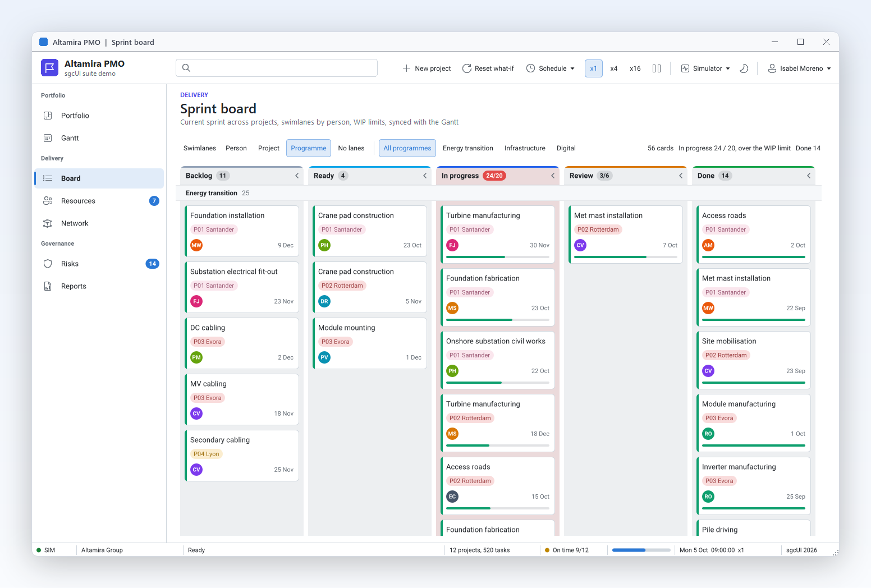The width and height of the screenshot is (871, 588).
Task: Open the Schedule dropdown
Action: tap(551, 68)
